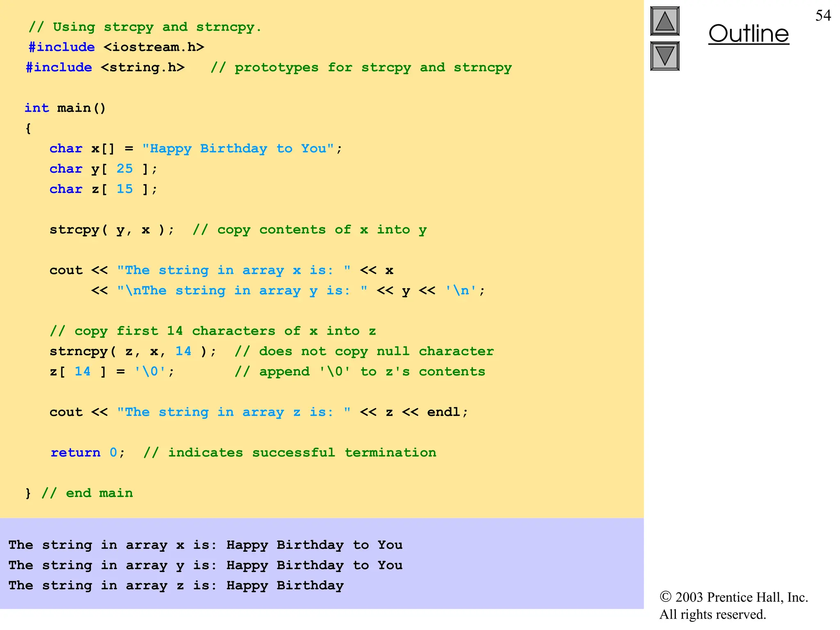Select the "z[ 14 ] = '\0';" statement
Image resolution: width=840 pixels, height=630 pixels.
112,372
